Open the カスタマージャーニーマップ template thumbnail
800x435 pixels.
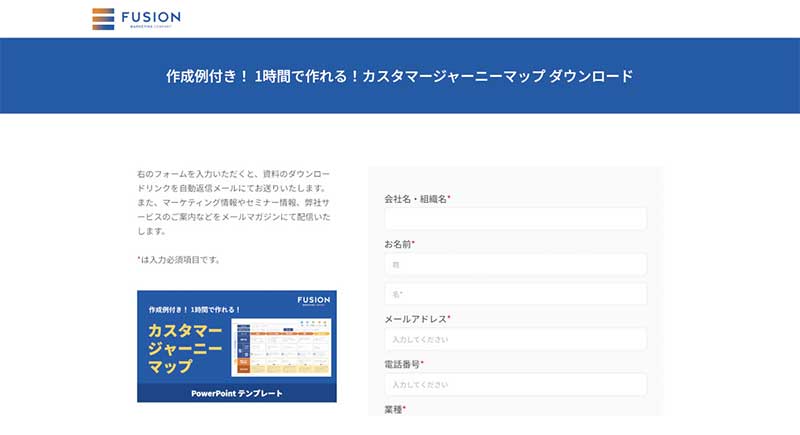(x=237, y=346)
